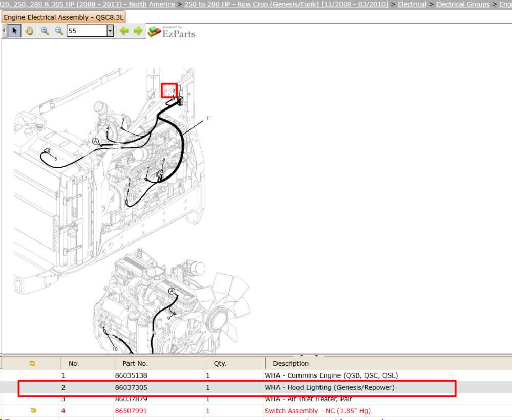Click WHA - Cummins Engine (QSB, QSC, QSL) description
This screenshot has width=512, height=420.
point(331,375)
